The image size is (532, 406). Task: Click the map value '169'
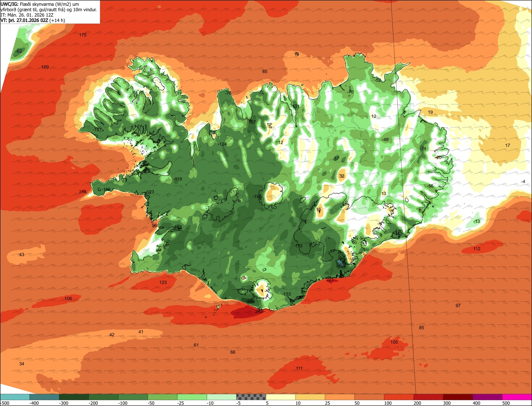(45, 67)
